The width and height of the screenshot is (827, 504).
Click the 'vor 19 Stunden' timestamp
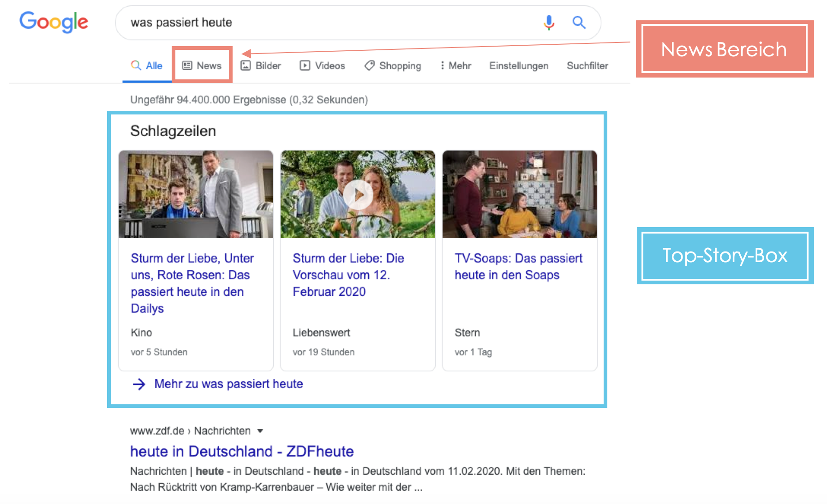click(324, 352)
